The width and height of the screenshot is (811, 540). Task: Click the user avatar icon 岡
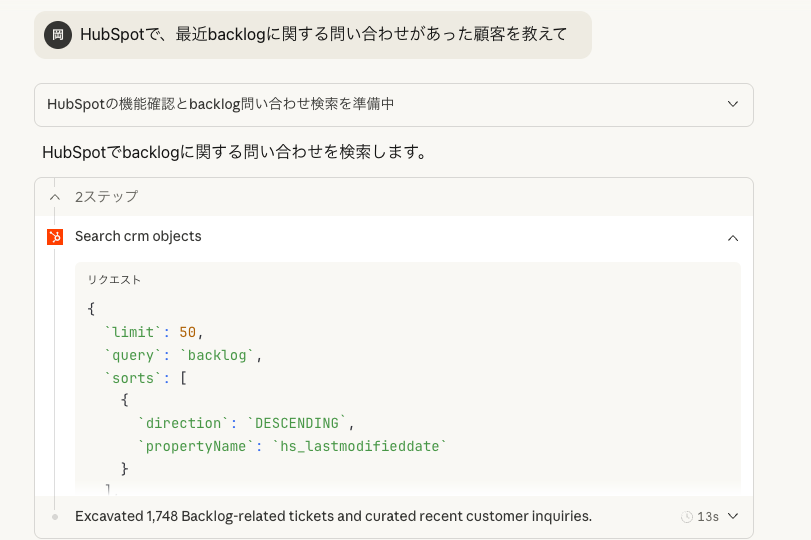click(58, 35)
